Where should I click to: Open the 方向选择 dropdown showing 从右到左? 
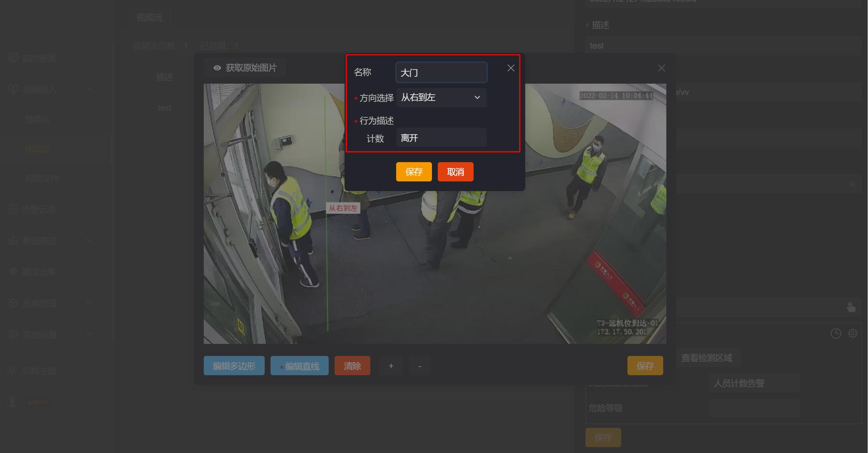pyautogui.click(x=441, y=98)
